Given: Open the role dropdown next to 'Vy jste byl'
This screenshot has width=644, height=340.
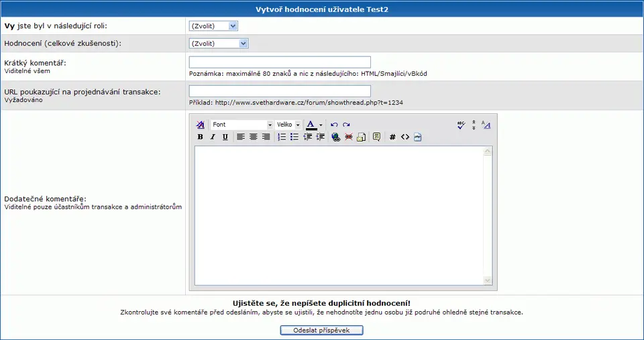Looking at the screenshot, I should tap(213, 26).
